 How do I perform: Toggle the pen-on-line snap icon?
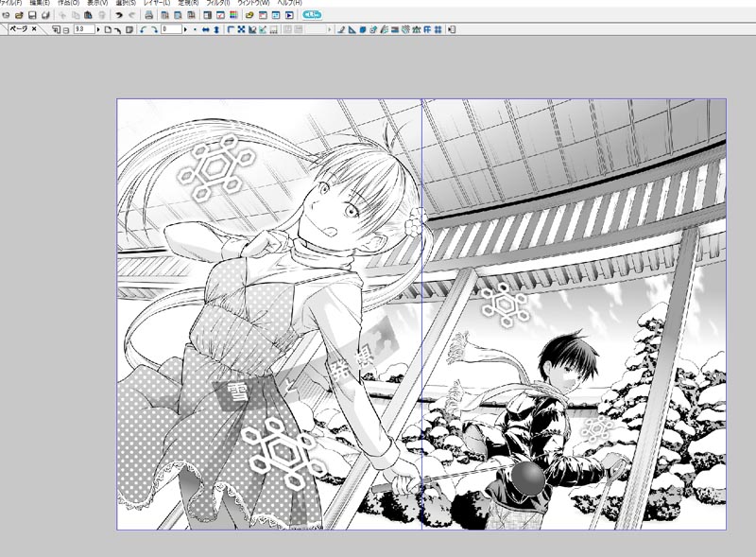pyautogui.click(x=341, y=29)
